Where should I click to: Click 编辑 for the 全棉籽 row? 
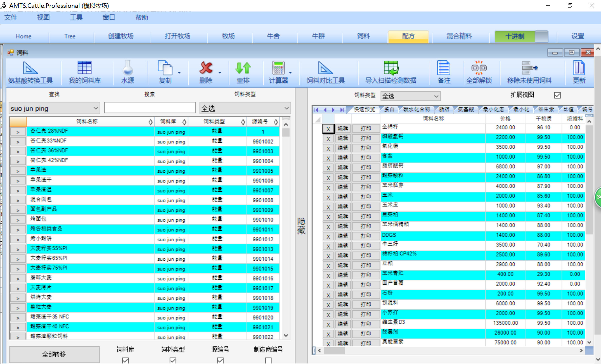343,129
